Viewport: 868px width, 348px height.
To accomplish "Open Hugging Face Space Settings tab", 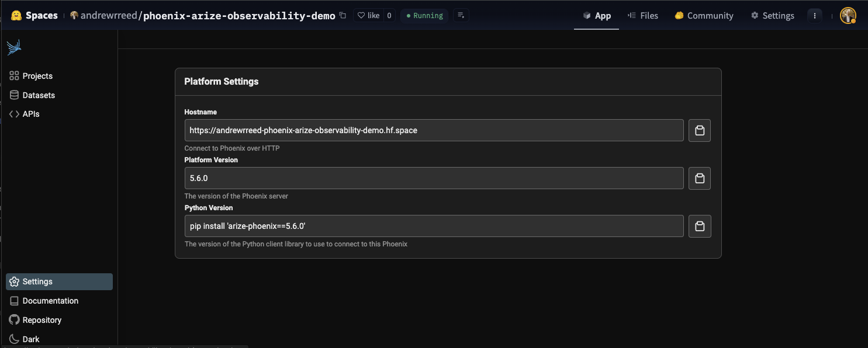I will [772, 16].
